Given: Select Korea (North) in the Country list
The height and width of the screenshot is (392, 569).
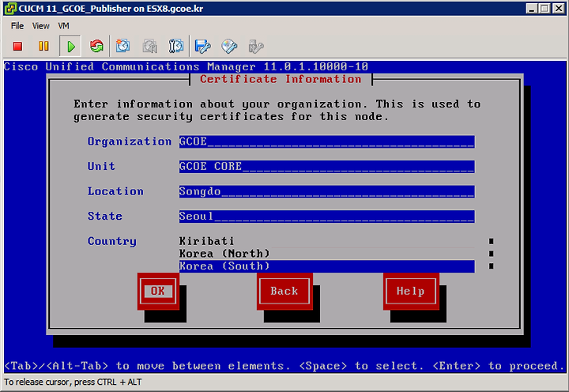Looking at the screenshot, I should click(x=326, y=254).
